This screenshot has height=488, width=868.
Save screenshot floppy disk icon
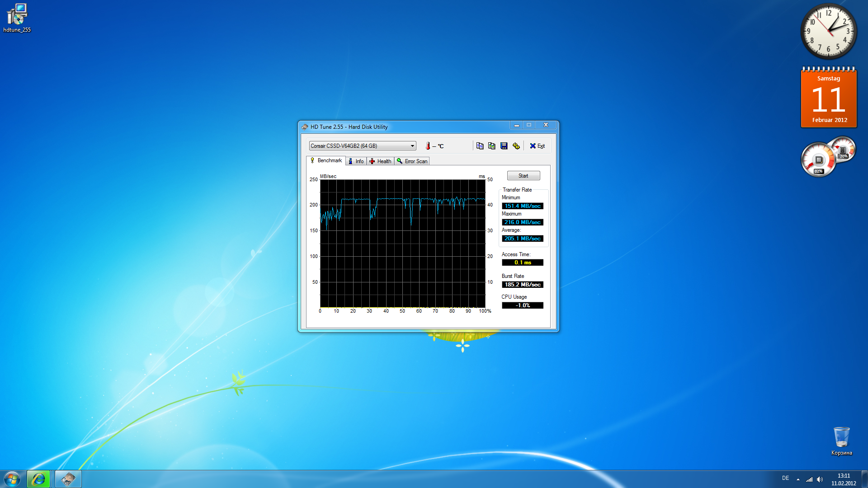point(504,146)
